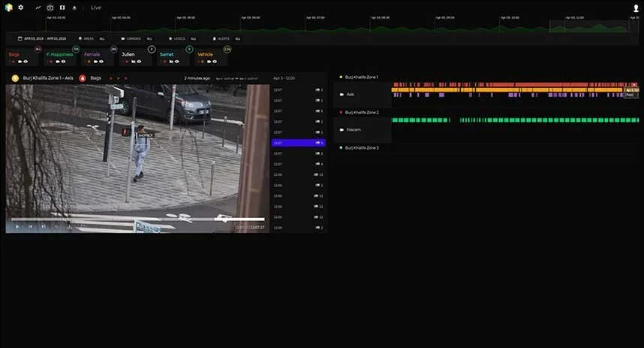Toggle the eye visibility on Julien card
Image resolution: width=644 pixels, height=348 pixels.
(x=139, y=62)
